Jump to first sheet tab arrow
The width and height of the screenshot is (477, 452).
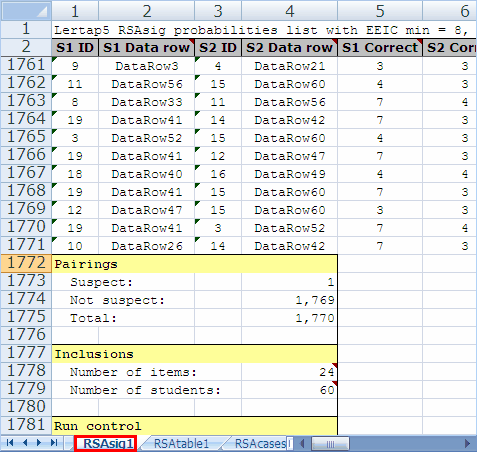coord(10,443)
